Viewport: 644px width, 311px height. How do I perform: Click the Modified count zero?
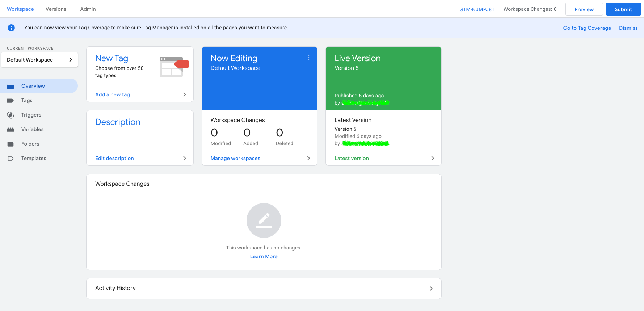pyautogui.click(x=214, y=133)
